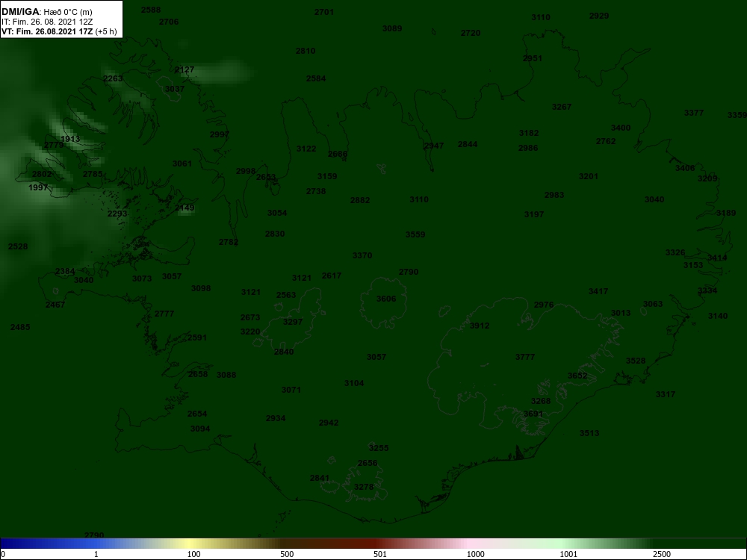Click the yellow segment of the color scale
747x560 pixels.
pyautogui.click(x=190, y=544)
